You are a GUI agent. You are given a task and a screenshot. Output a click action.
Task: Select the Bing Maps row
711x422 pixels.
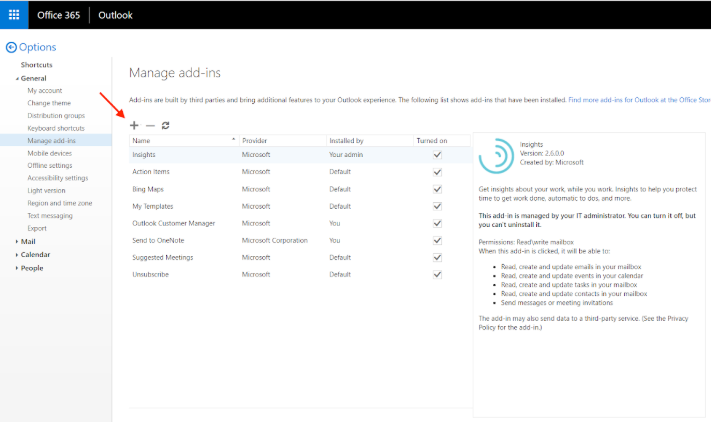300,189
